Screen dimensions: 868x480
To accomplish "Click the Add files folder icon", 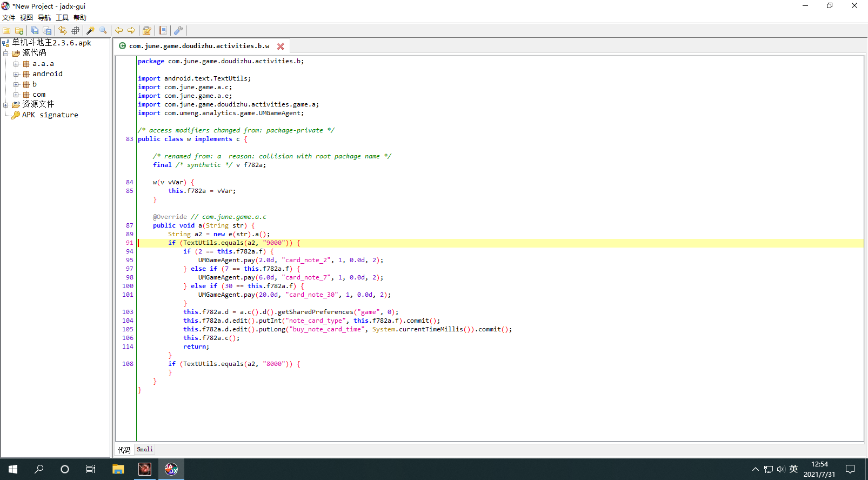I will coord(19,30).
